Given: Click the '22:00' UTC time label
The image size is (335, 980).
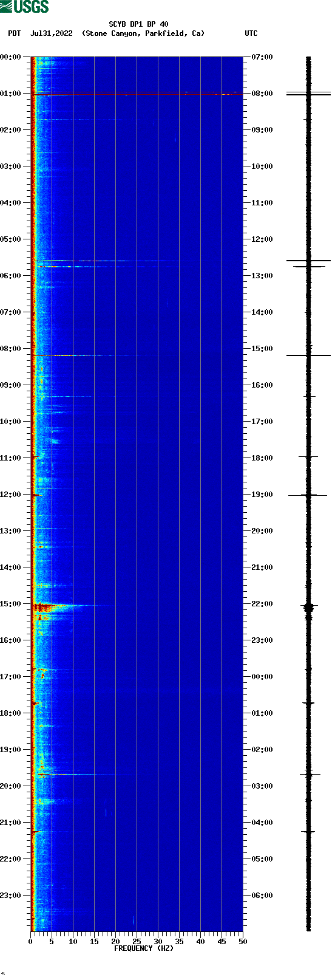Looking at the screenshot, I should coord(262,604).
